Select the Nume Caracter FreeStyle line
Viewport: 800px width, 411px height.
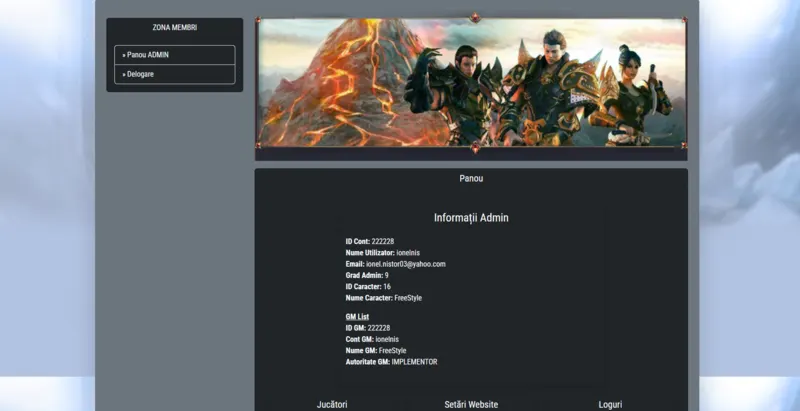pyautogui.click(x=384, y=298)
